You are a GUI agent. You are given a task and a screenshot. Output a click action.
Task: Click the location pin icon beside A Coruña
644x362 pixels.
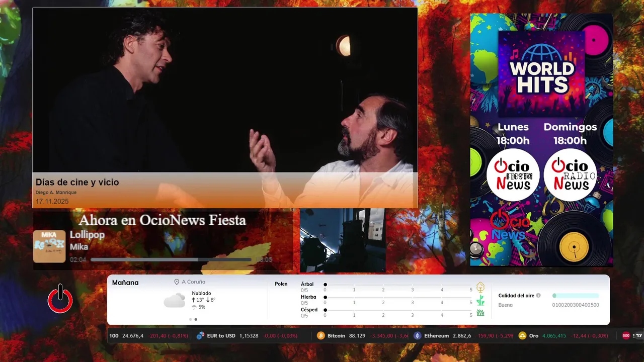pyautogui.click(x=177, y=282)
